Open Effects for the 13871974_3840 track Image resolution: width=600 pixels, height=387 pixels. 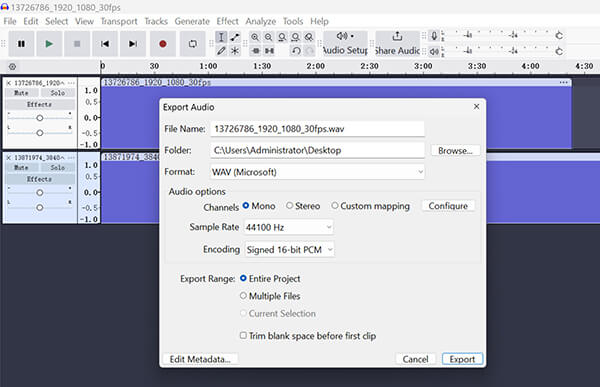click(x=40, y=179)
